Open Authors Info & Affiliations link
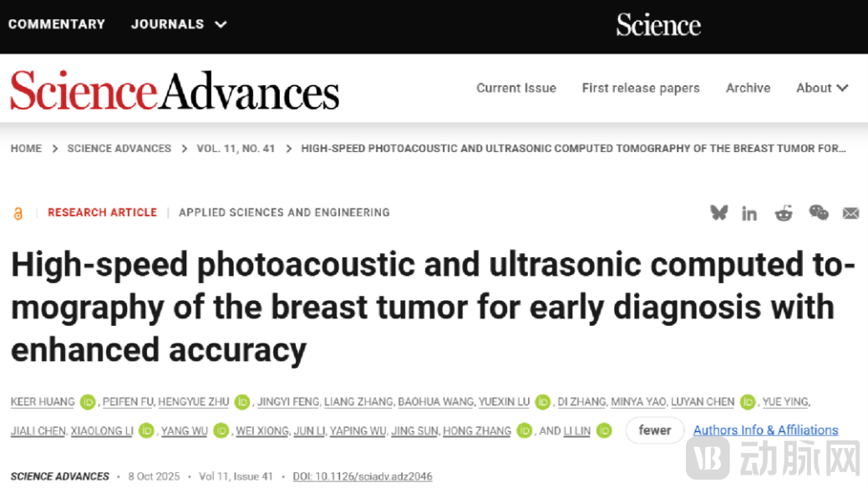 765,430
